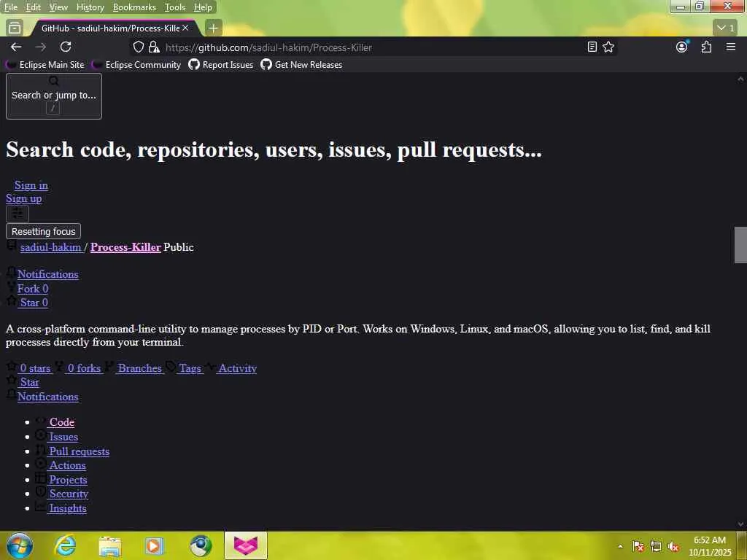This screenshot has height=560, width=747.
Task: Open the Process-Killer repository link
Action: (x=125, y=247)
